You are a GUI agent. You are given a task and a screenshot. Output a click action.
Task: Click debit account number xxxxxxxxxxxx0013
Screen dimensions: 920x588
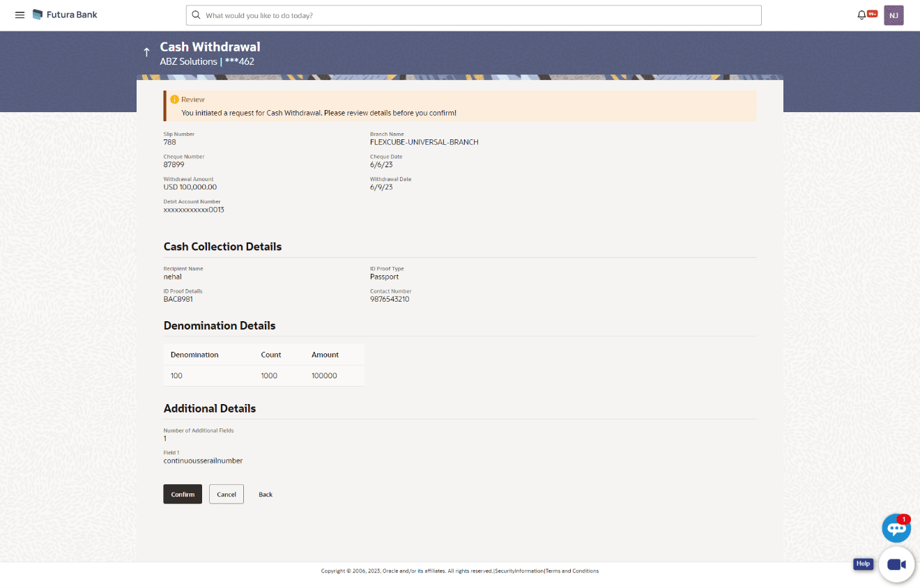(x=194, y=209)
